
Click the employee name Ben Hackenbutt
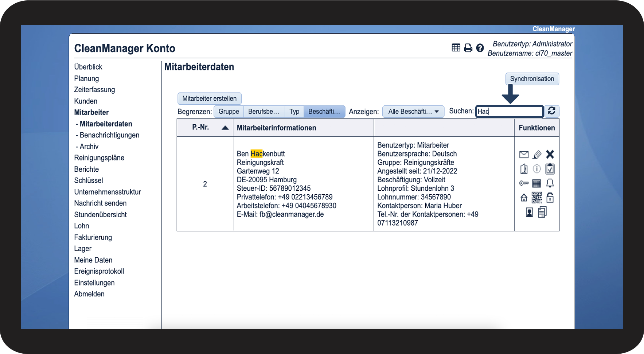click(261, 154)
